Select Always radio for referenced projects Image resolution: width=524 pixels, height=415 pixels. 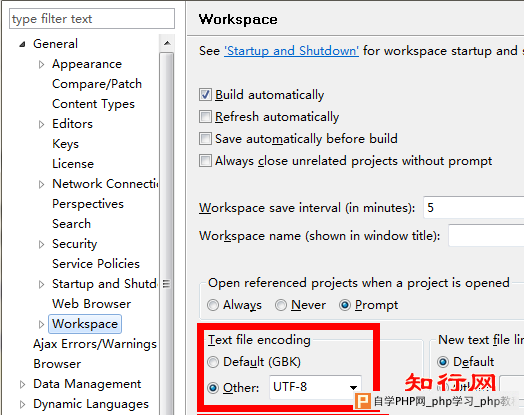213,305
